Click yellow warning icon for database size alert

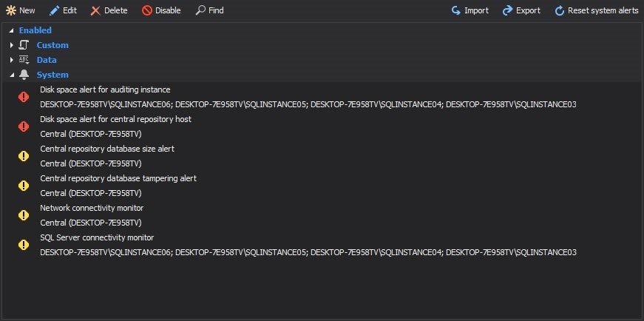click(24, 156)
